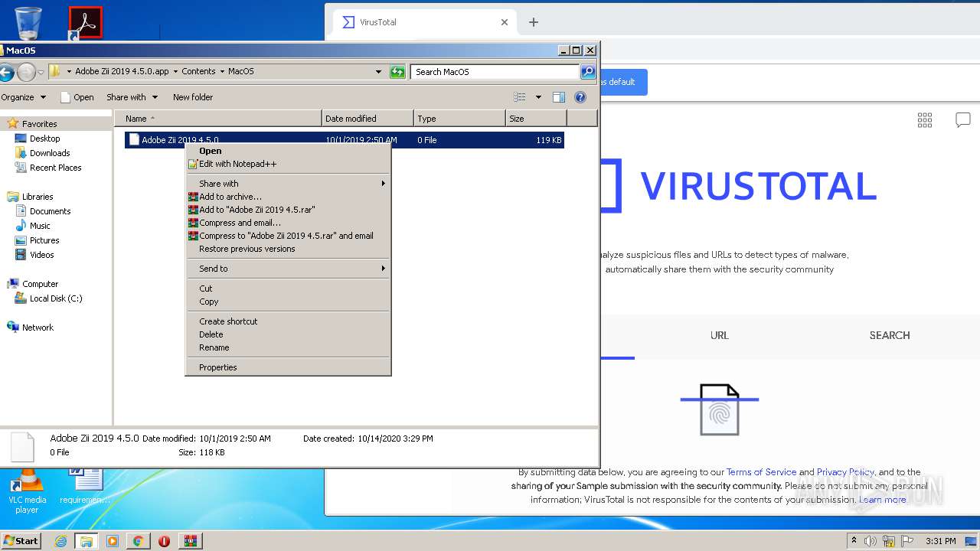Choose Restore previous versions
980x551 pixels.
pos(289,249)
